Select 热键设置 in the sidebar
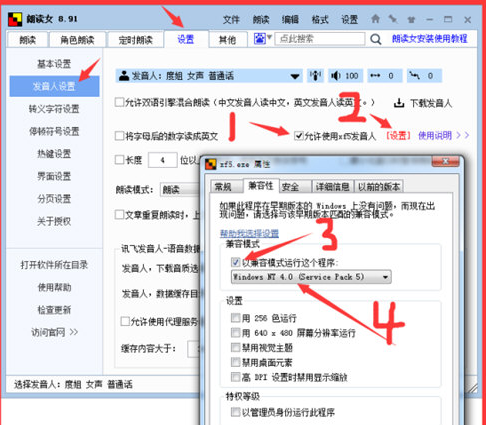This screenshot has width=487, height=425. pos(54,154)
